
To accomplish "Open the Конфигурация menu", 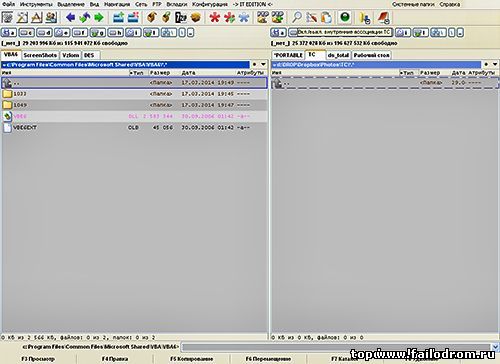I will (210, 4).
